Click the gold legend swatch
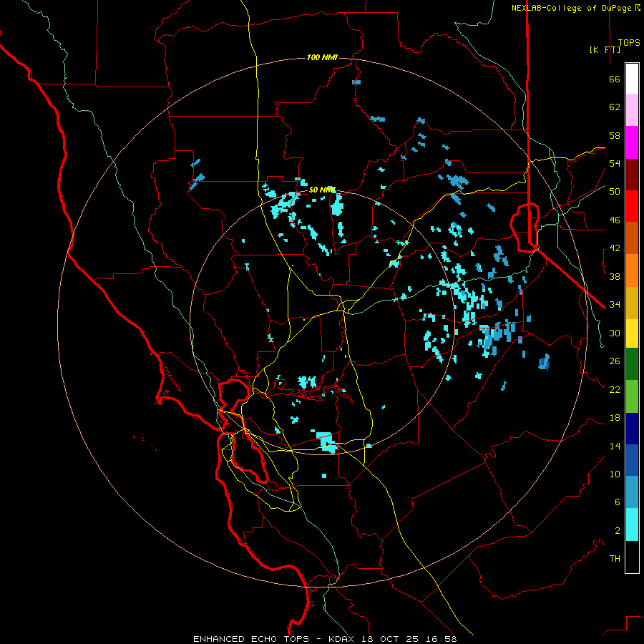This screenshot has width=644, height=644. (x=632, y=303)
